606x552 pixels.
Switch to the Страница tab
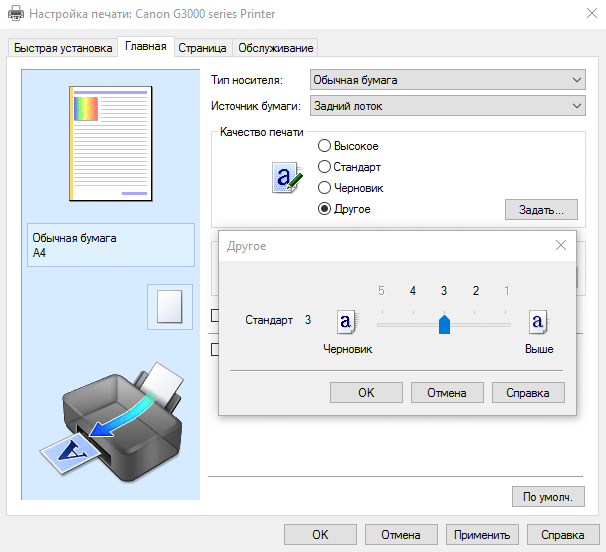[x=202, y=48]
